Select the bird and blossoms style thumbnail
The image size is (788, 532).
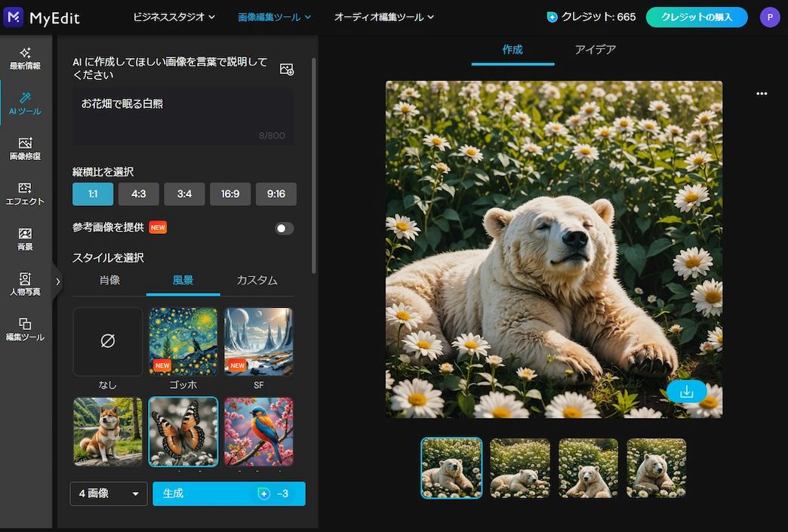[258, 432]
